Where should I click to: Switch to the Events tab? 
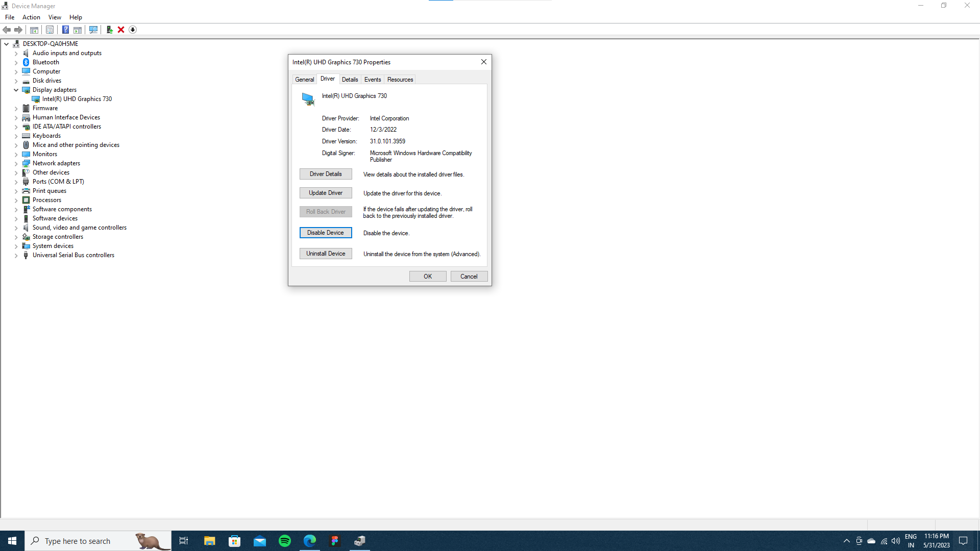point(373,80)
